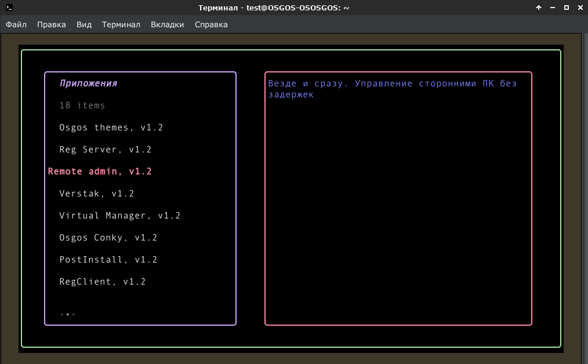Viewport: 588px width, 364px height.
Task: Open the Правка menu
Action: [52, 24]
